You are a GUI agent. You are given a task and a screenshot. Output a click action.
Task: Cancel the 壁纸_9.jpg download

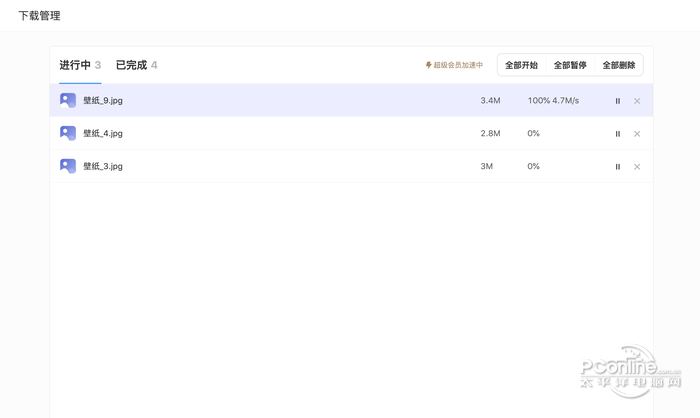[x=637, y=101]
